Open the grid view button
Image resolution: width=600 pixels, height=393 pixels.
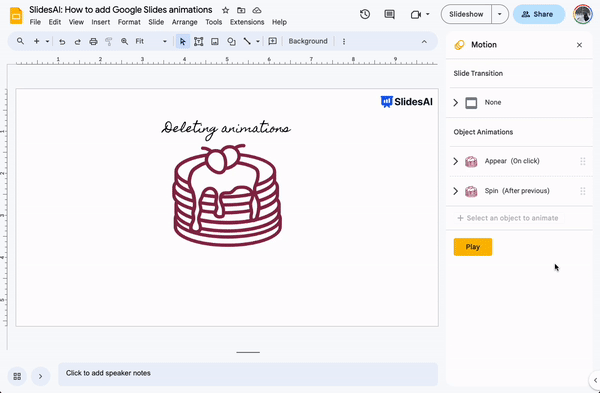(x=17, y=376)
